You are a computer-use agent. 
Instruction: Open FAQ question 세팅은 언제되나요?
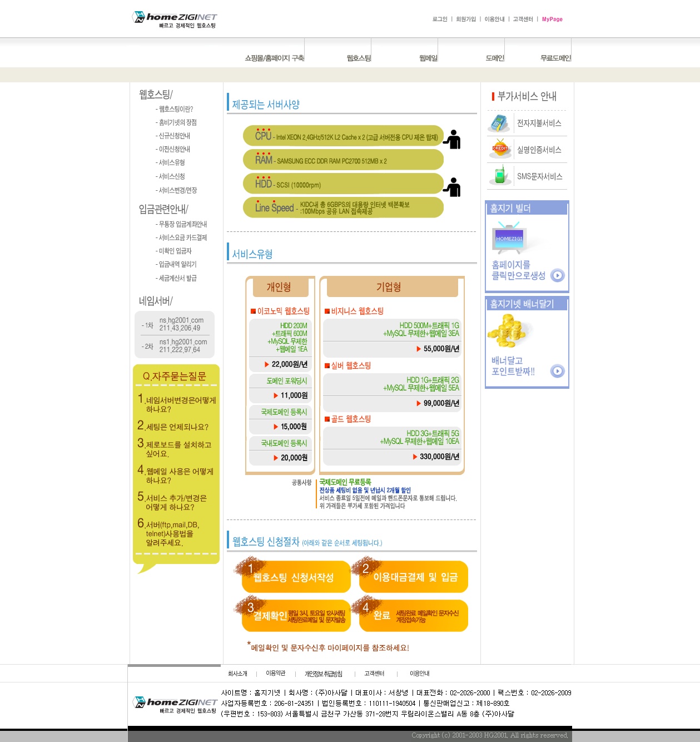click(177, 427)
